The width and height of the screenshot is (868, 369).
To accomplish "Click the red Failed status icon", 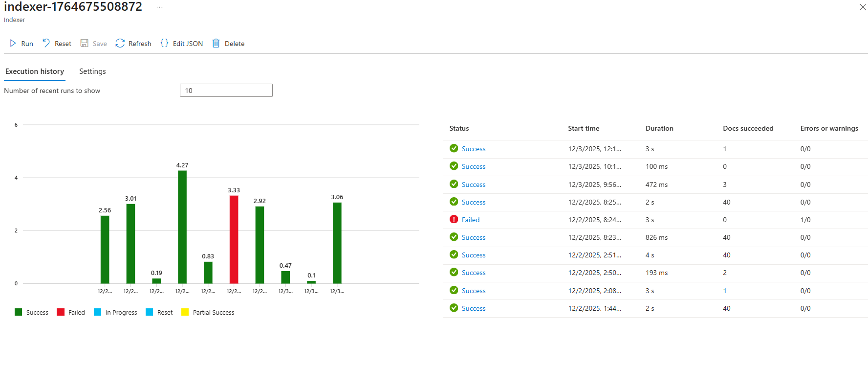I will (x=454, y=219).
